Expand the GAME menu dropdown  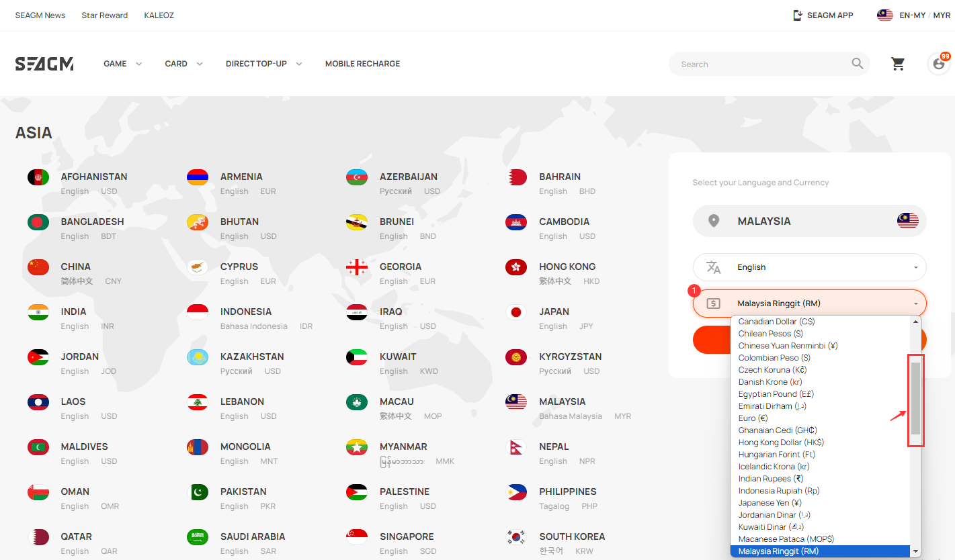122,64
